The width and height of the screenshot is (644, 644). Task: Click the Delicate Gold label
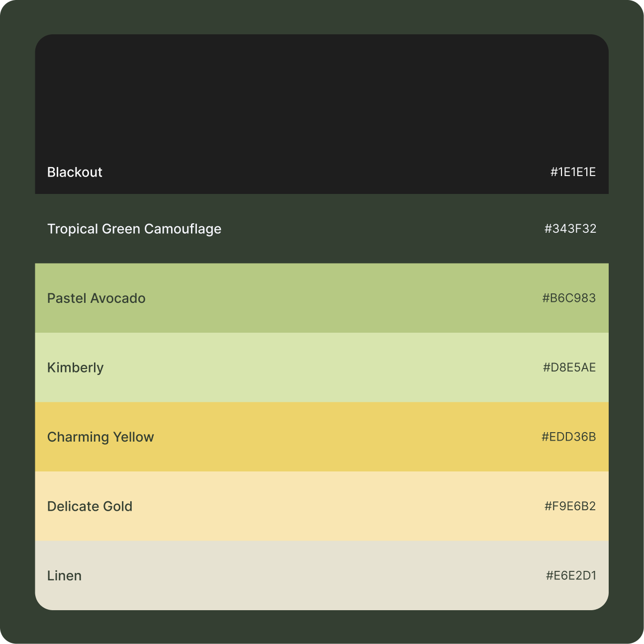coord(90,506)
